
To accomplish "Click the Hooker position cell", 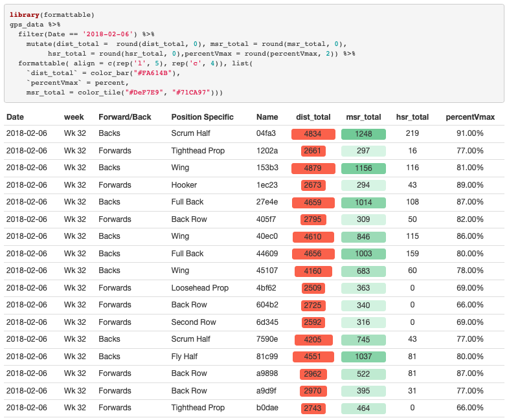I will coord(184,185).
